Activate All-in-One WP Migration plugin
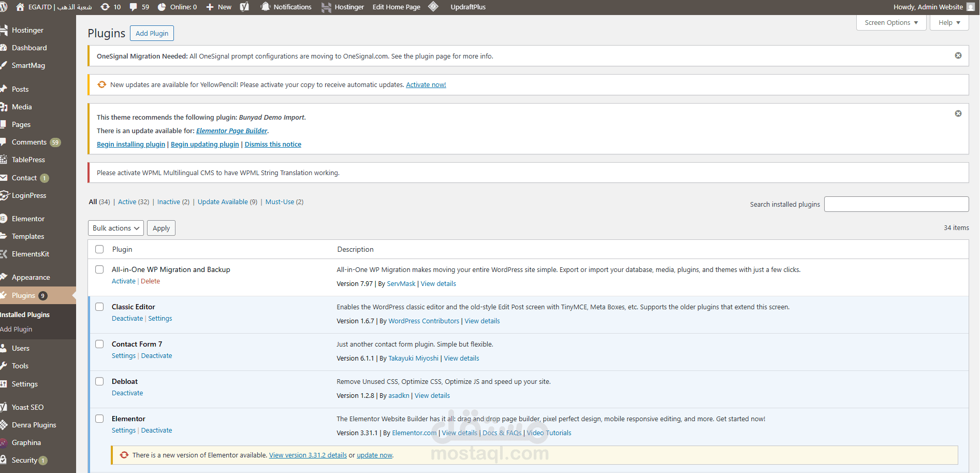The image size is (980, 473). (x=124, y=281)
